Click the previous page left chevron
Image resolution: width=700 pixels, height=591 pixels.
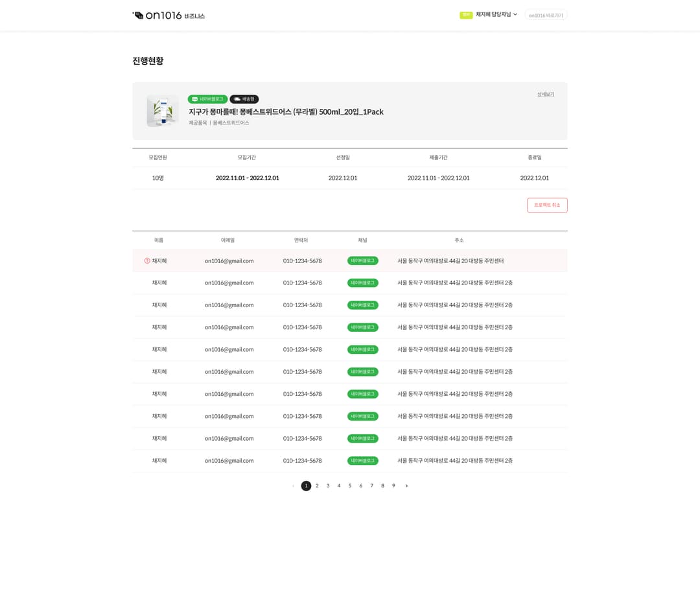293,486
